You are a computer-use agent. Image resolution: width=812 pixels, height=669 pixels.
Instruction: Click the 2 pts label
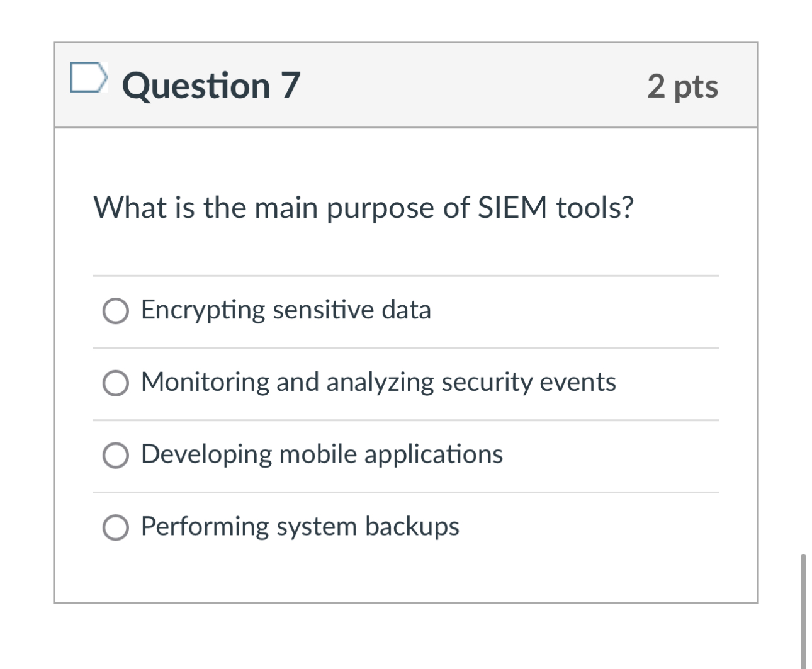(x=684, y=87)
